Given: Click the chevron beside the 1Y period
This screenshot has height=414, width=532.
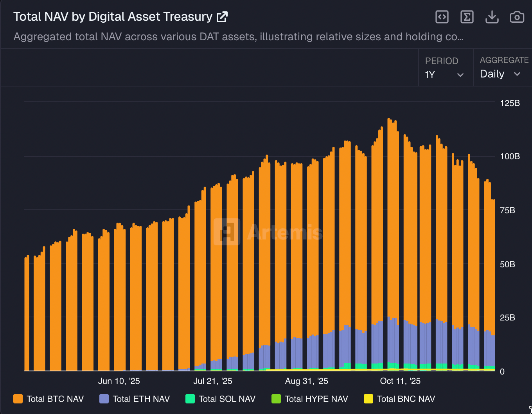Looking at the screenshot, I should click(x=460, y=75).
